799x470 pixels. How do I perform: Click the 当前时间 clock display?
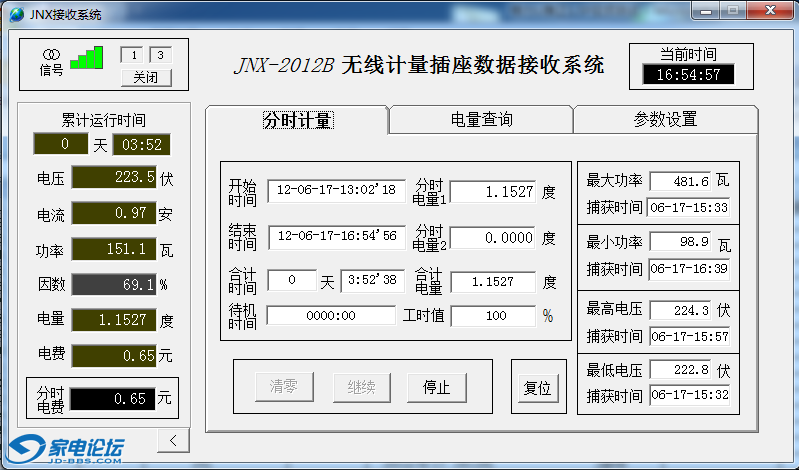tap(689, 75)
